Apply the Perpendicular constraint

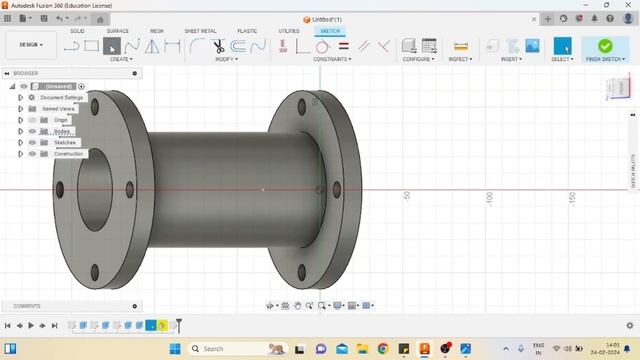coord(383,46)
